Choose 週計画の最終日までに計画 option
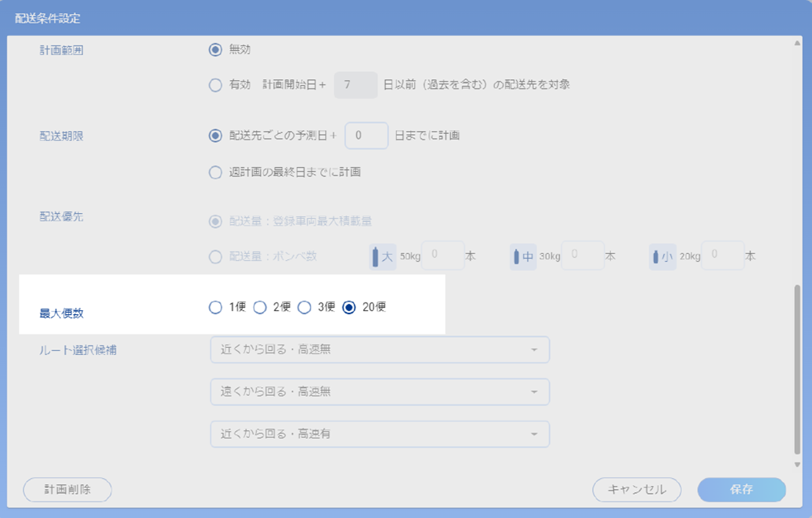812x518 pixels. click(x=215, y=172)
